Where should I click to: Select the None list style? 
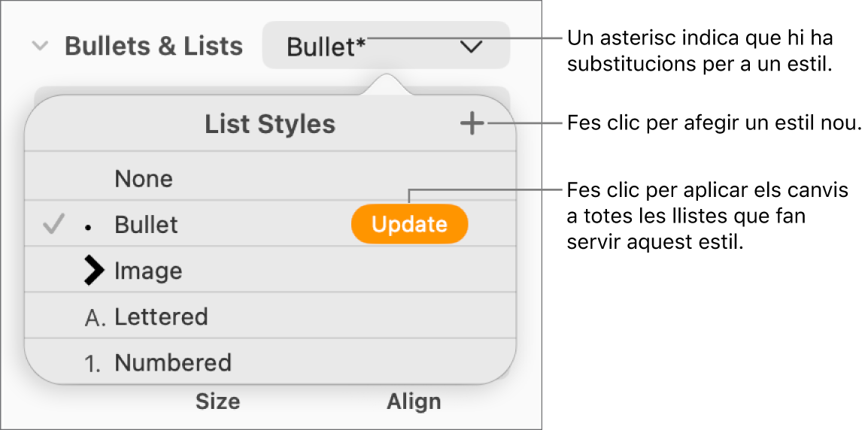[144, 179]
